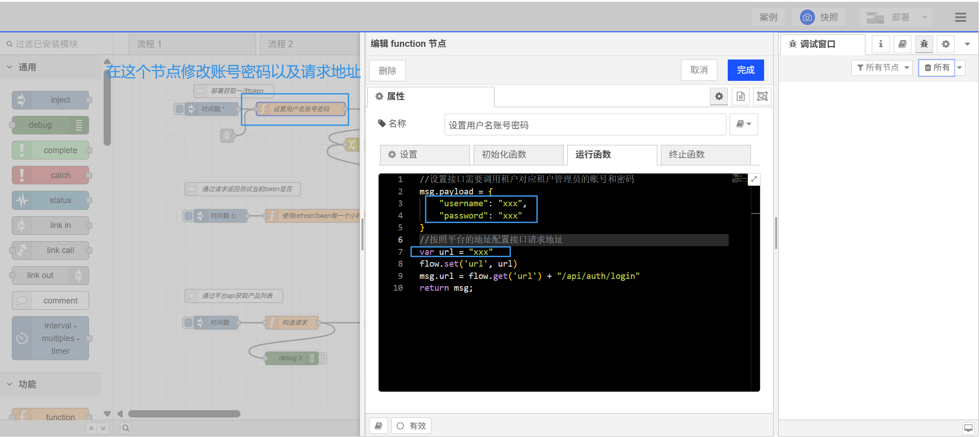Select the comment palette node
Image resolution: width=980 pixels, height=437 pixels.
click(50, 300)
